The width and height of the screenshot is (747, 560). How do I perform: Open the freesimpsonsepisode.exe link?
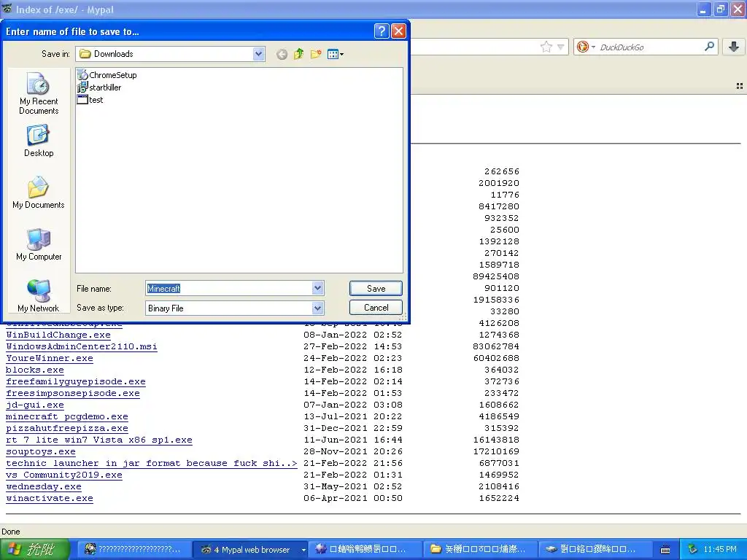[73, 393]
